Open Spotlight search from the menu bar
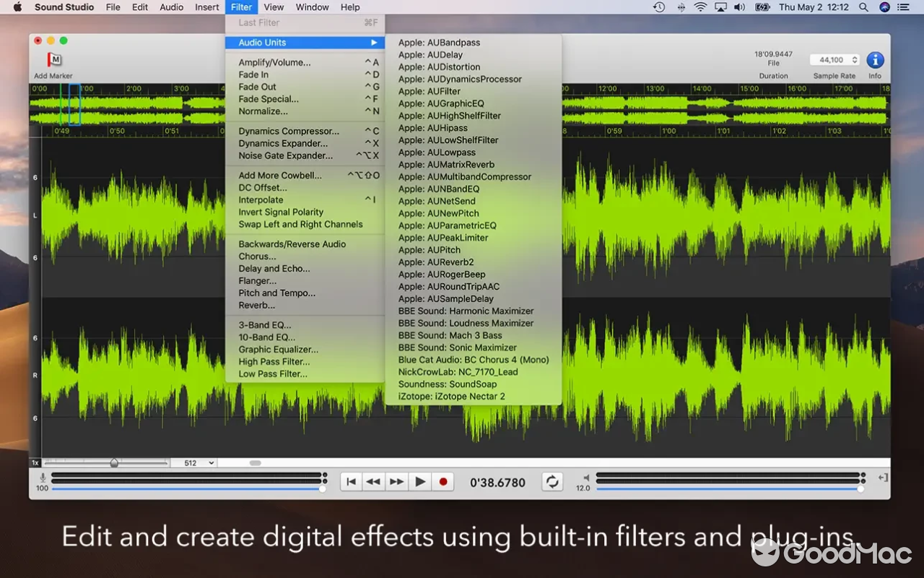This screenshot has width=924, height=578. (x=863, y=7)
